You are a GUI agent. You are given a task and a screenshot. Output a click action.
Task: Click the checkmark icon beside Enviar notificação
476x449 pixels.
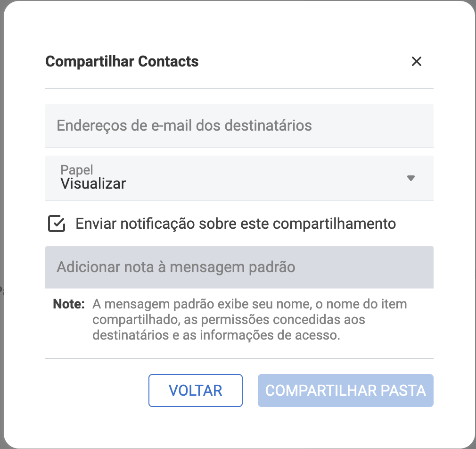click(57, 224)
